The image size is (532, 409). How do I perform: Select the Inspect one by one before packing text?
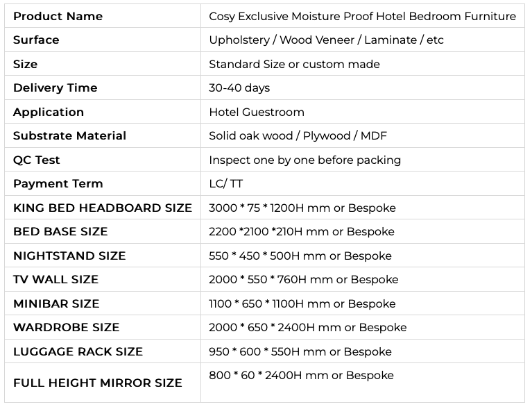click(304, 160)
